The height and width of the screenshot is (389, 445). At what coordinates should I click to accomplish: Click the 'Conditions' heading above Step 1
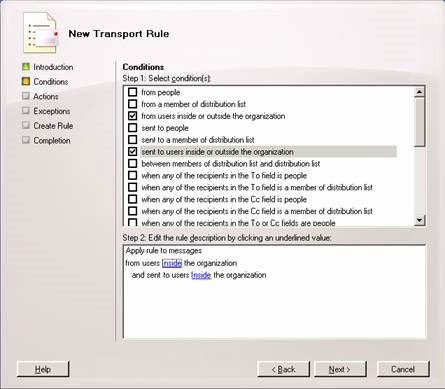[x=143, y=67]
